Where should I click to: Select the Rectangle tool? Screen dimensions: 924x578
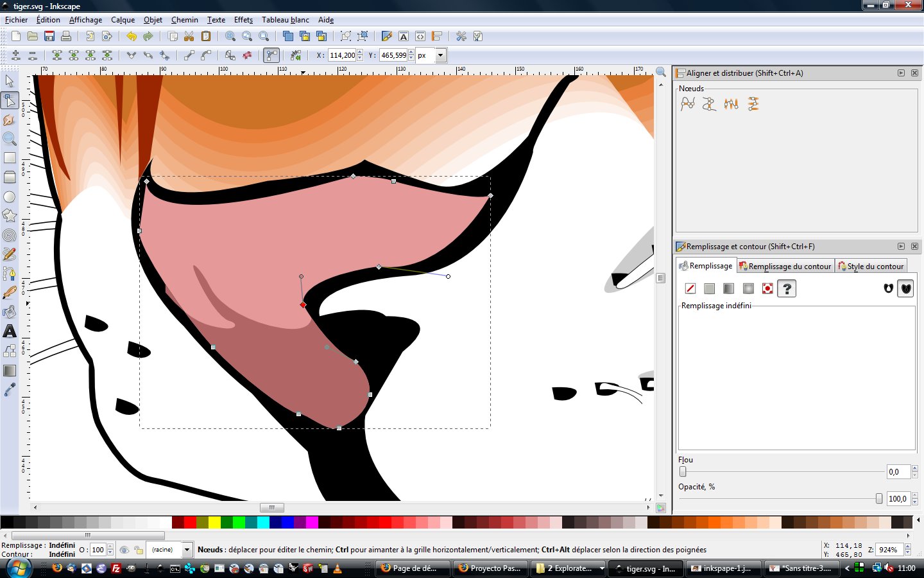click(x=10, y=158)
